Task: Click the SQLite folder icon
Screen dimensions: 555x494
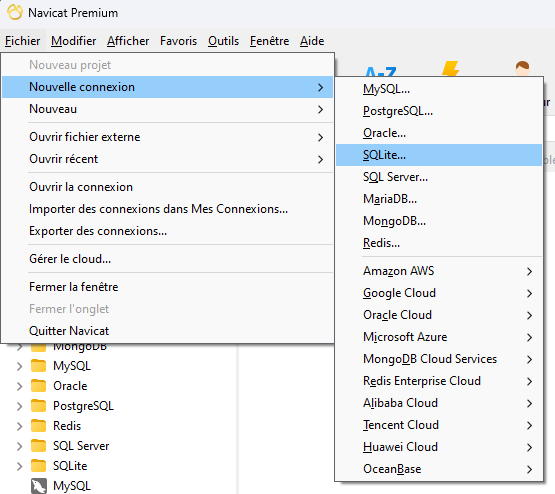Action: pyautogui.click(x=38, y=466)
